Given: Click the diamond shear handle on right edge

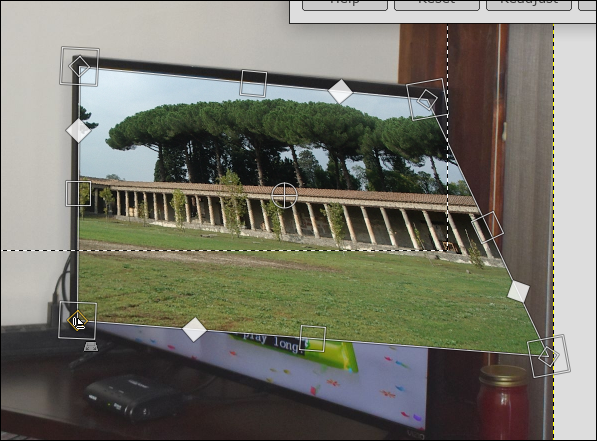Looking at the screenshot, I should pyautogui.click(x=518, y=292).
